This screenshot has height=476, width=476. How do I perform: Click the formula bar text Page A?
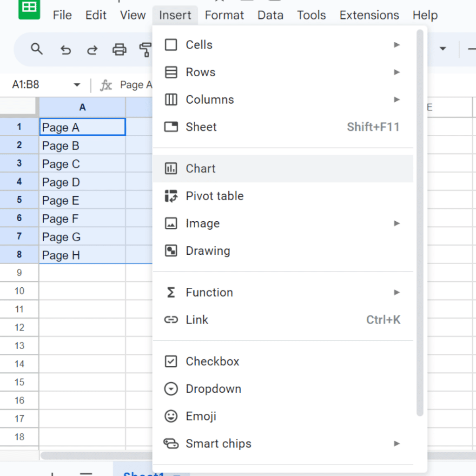pos(136,85)
